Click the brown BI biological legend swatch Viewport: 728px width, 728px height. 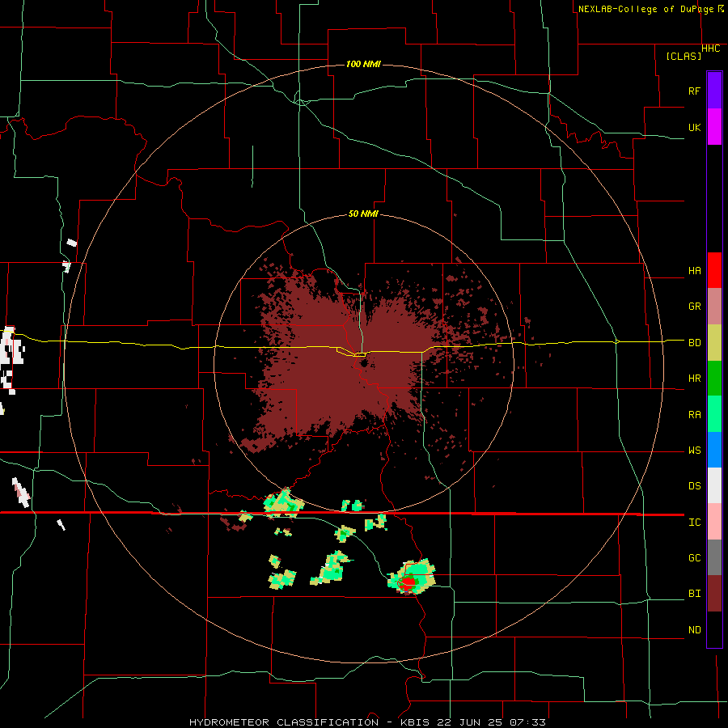(x=714, y=594)
